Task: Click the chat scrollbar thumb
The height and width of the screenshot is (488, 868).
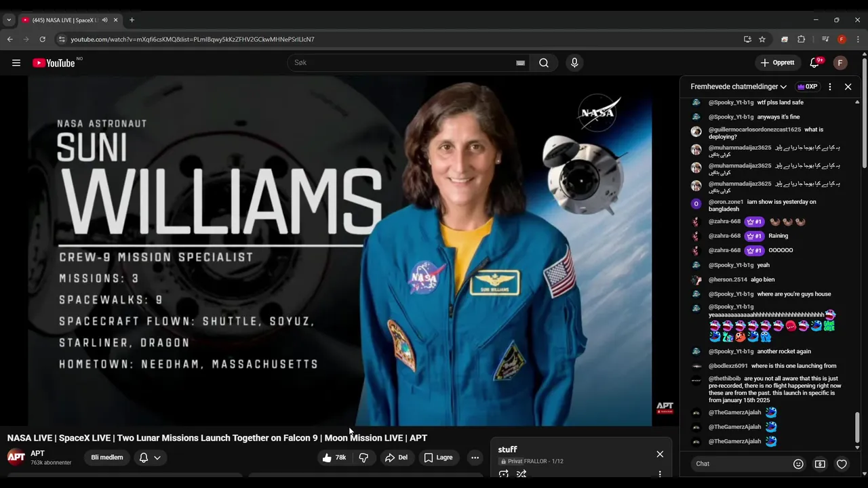Action: [857, 428]
